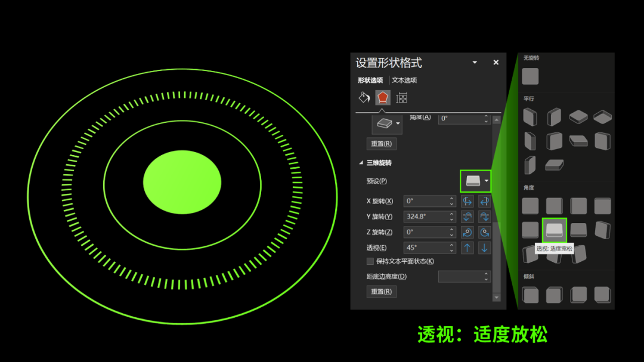Select the 形状选项 tab

pyautogui.click(x=370, y=79)
